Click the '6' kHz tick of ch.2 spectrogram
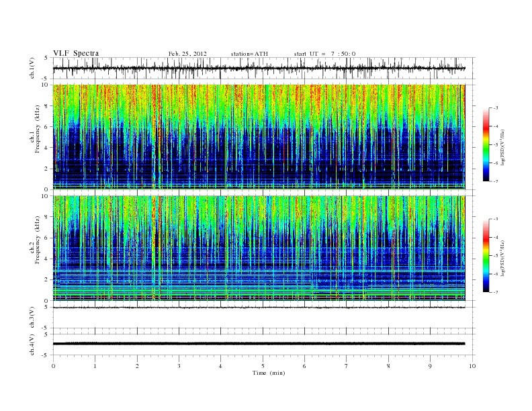The height and width of the screenshot is (411, 532). pos(46,238)
